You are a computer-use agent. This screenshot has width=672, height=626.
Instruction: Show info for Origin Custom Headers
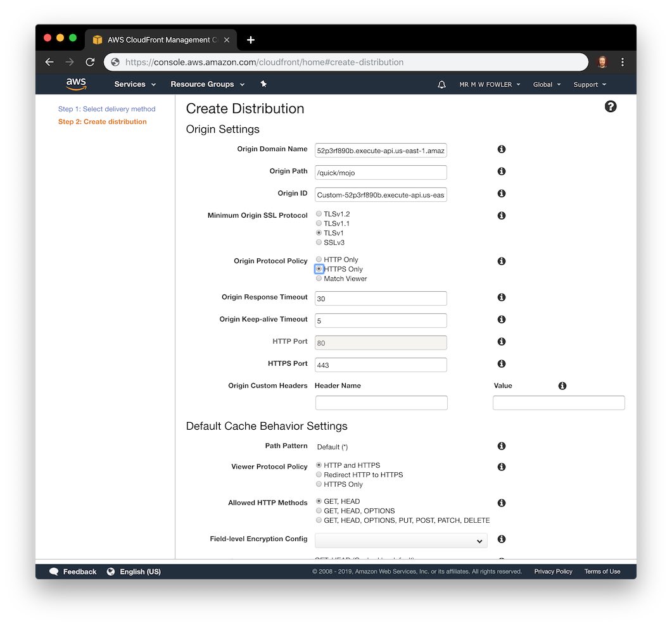click(x=562, y=386)
